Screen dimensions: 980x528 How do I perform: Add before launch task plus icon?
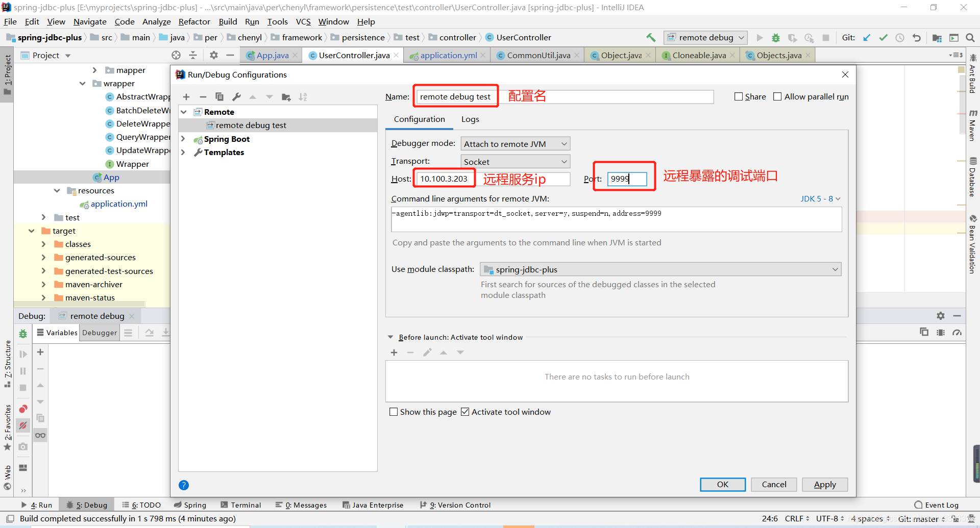coord(394,353)
